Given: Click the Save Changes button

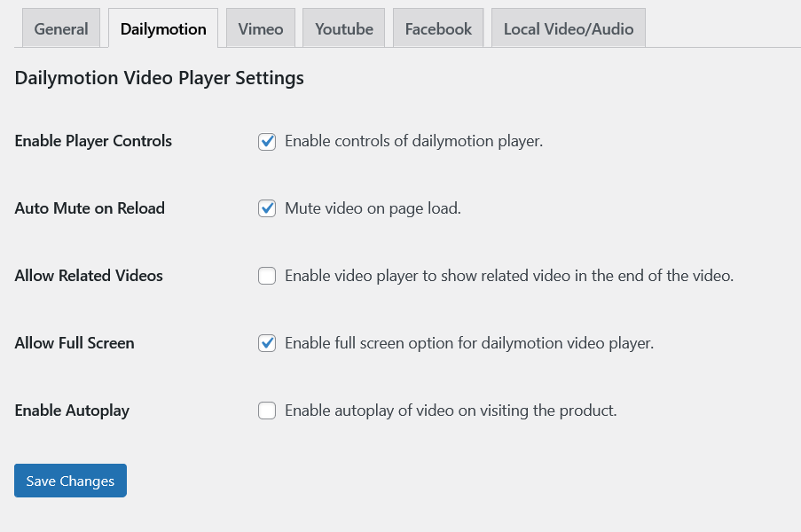Looking at the screenshot, I should tap(70, 481).
